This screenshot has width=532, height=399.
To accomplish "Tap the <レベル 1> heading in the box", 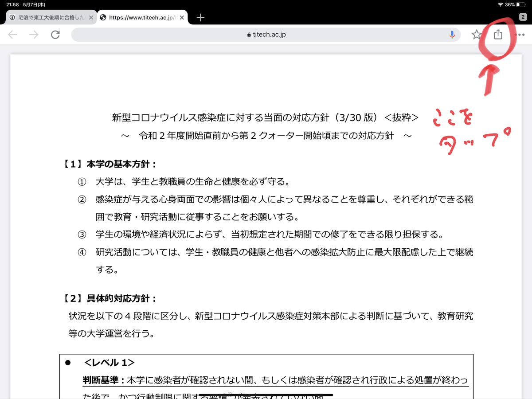I will 109,363.
